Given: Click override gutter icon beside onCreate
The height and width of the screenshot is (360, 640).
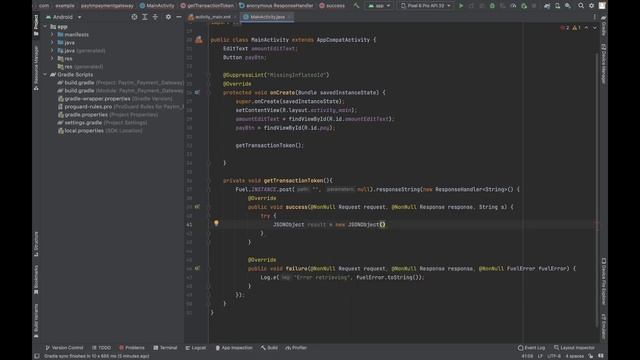Looking at the screenshot, I should point(197,93).
